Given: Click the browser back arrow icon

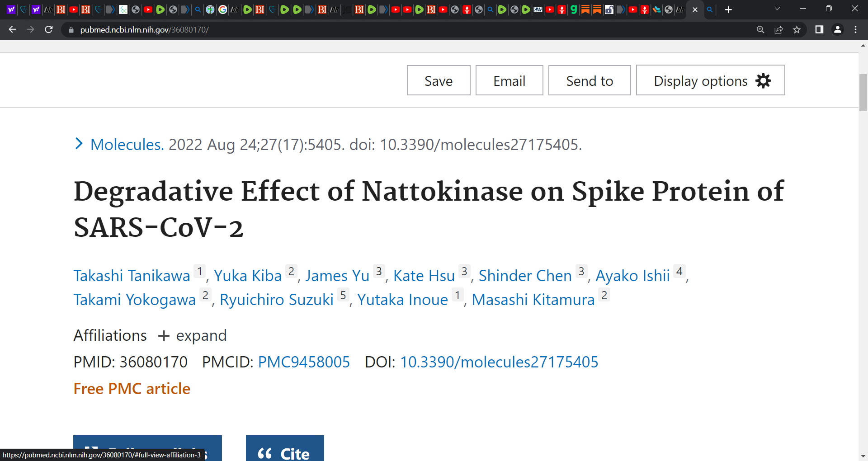Looking at the screenshot, I should coord(12,29).
